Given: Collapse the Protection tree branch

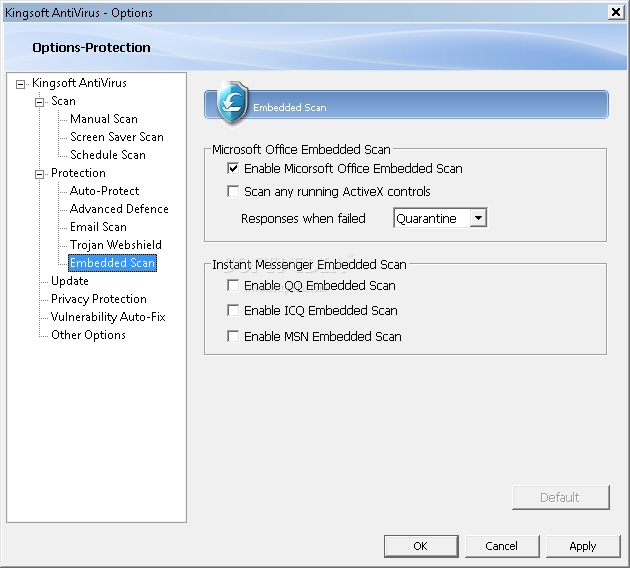Looking at the screenshot, I should pyautogui.click(x=39, y=174).
